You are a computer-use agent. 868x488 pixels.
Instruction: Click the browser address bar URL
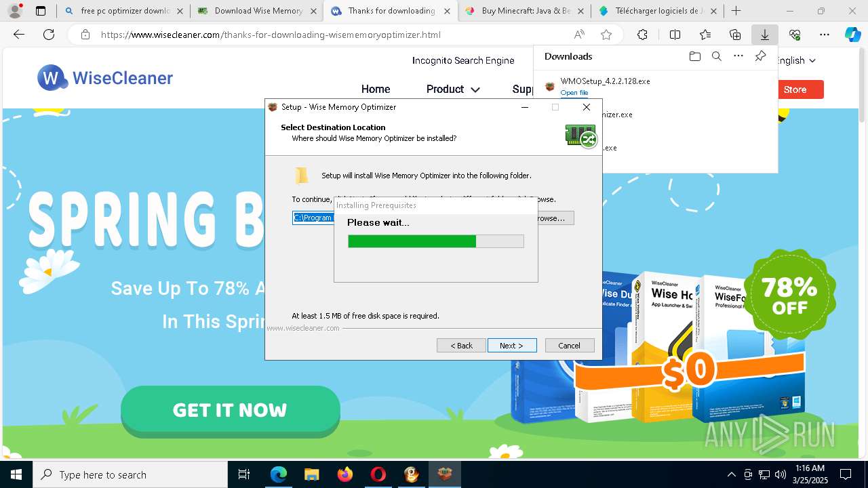(x=271, y=35)
